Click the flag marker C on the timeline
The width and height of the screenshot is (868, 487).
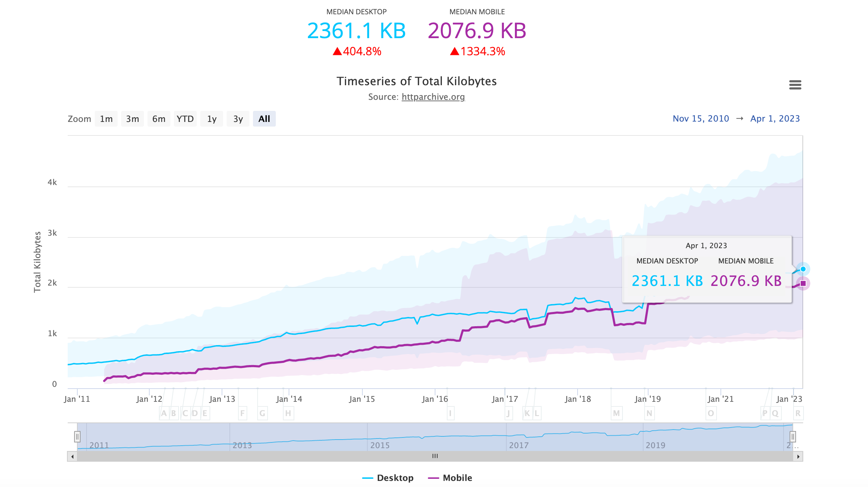[x=185, y=413]
